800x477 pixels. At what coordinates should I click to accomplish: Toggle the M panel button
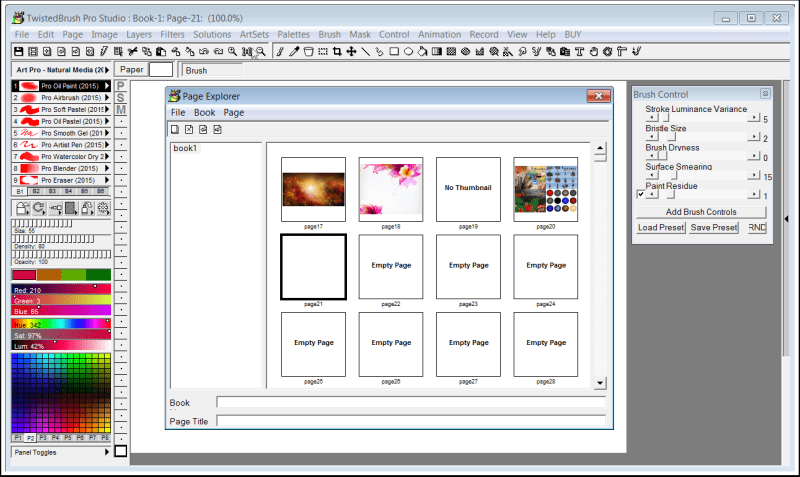click(121, 109)
